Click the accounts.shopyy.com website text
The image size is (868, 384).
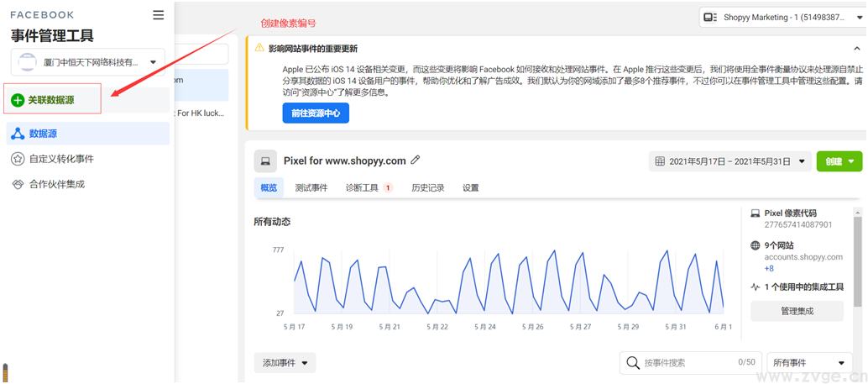(x=804, y=257)
